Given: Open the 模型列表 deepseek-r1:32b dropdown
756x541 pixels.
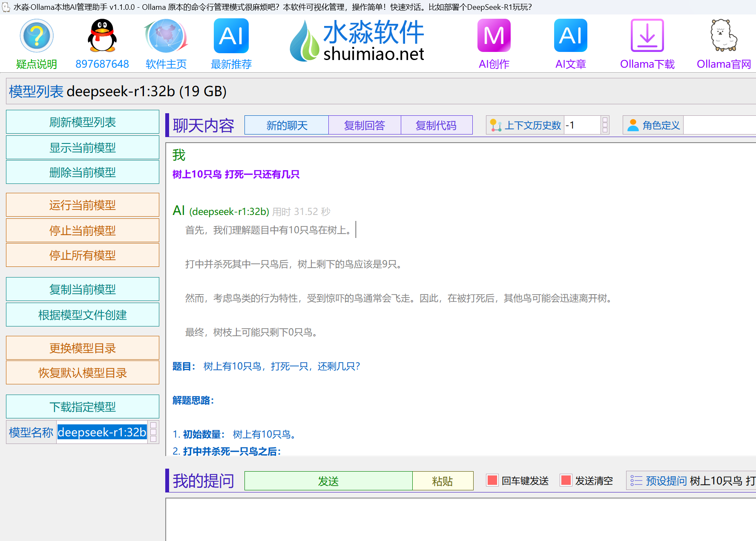Looking at the screenshot, I should (382, 91).
